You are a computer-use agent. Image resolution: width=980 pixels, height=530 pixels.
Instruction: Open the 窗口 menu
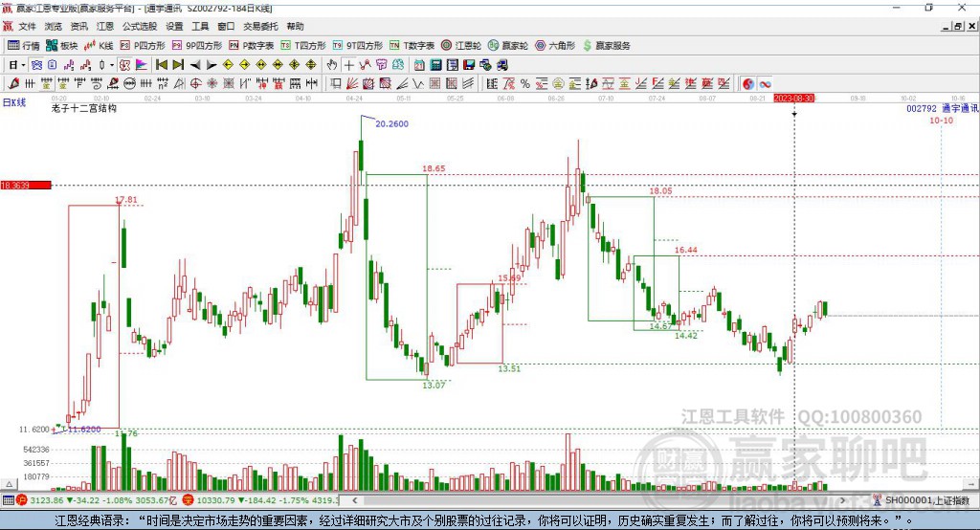point(226,26)
